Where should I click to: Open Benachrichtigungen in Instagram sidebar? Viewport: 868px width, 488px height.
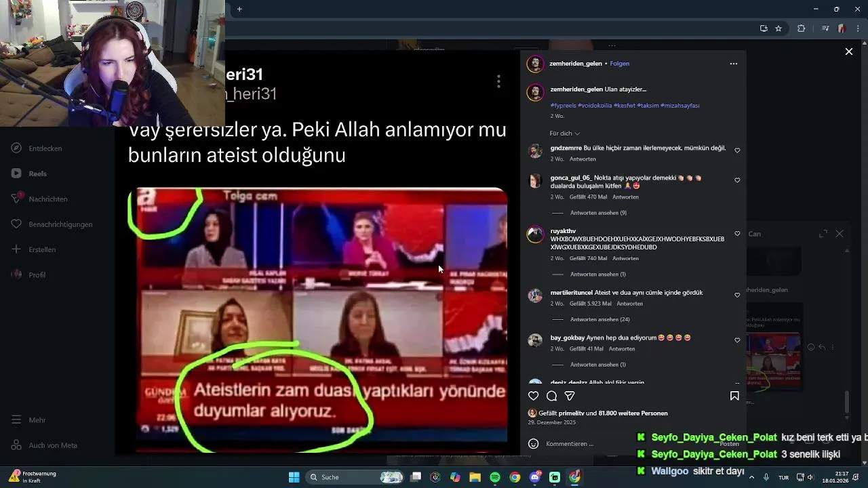pos(52,224)
